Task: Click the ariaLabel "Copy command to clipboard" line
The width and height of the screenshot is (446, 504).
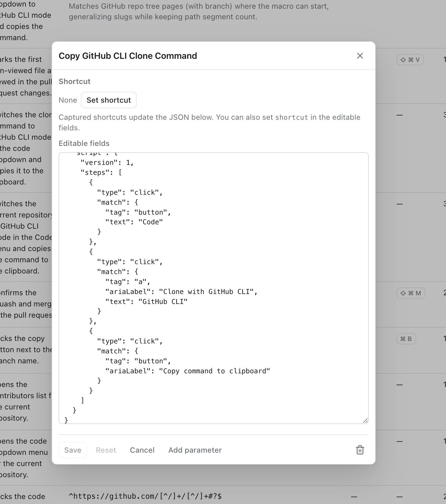Action: pyautogui.click(x=188, y=371)
